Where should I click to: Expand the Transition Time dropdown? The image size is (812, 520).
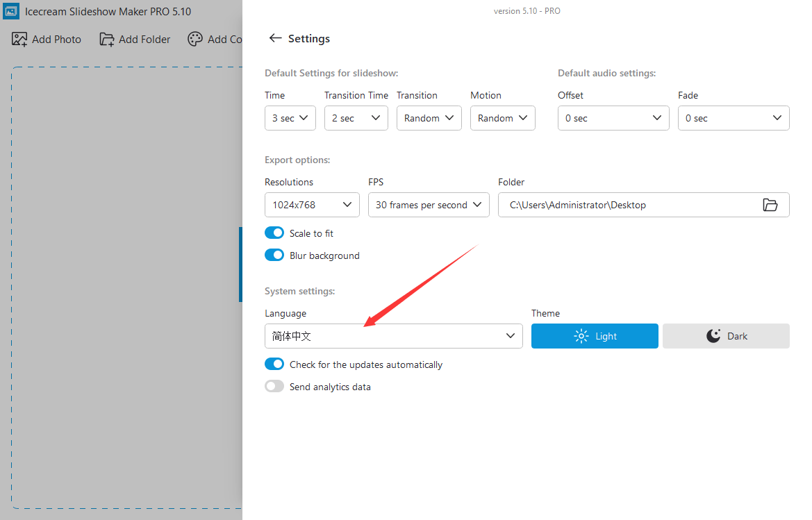pyautogui.click(x=356, y=118)
